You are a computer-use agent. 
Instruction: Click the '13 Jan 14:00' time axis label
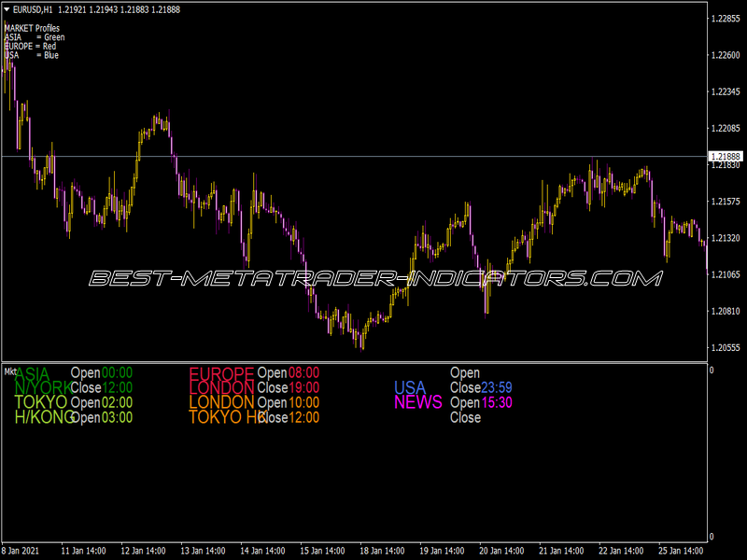(203, 551)
